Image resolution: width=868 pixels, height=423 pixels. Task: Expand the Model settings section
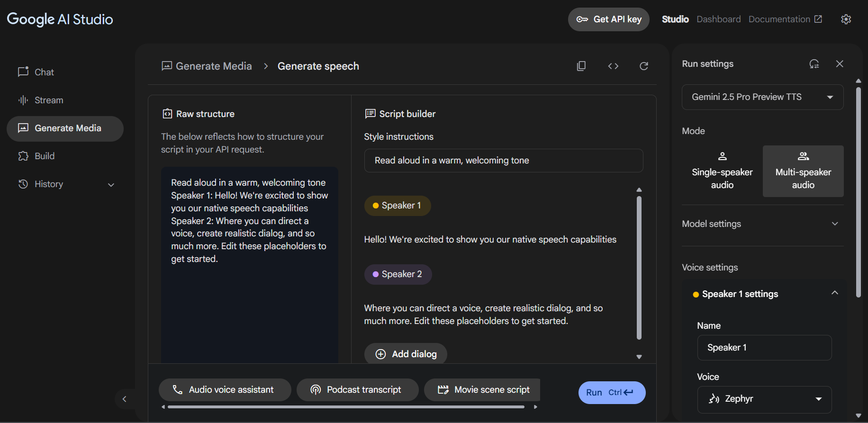[x=762, y=224]
